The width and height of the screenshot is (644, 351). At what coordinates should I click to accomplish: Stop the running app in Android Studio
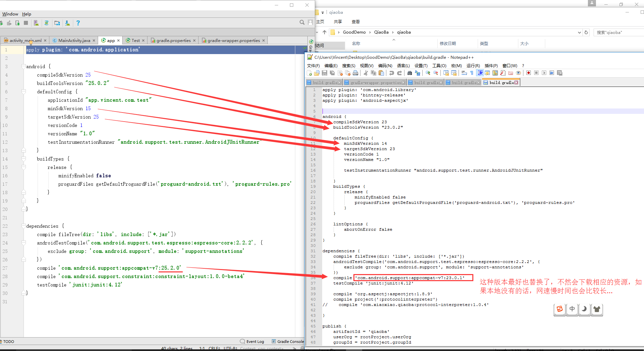tap(26, 23)
